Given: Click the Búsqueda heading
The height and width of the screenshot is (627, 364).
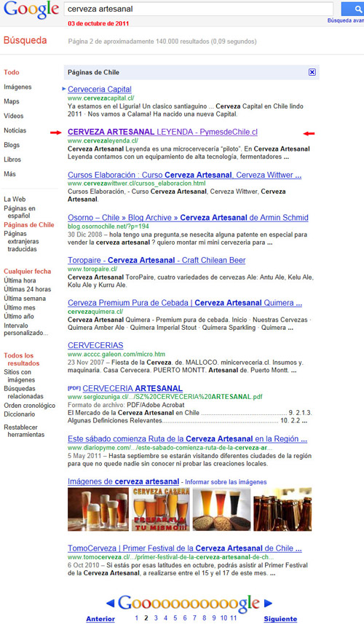Looking at the screenshot, I should click(25, 40).
